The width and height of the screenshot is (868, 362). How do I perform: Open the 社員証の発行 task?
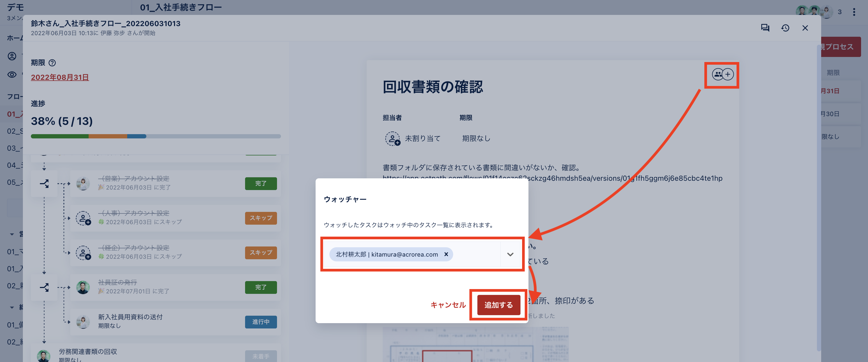point(175,287)
